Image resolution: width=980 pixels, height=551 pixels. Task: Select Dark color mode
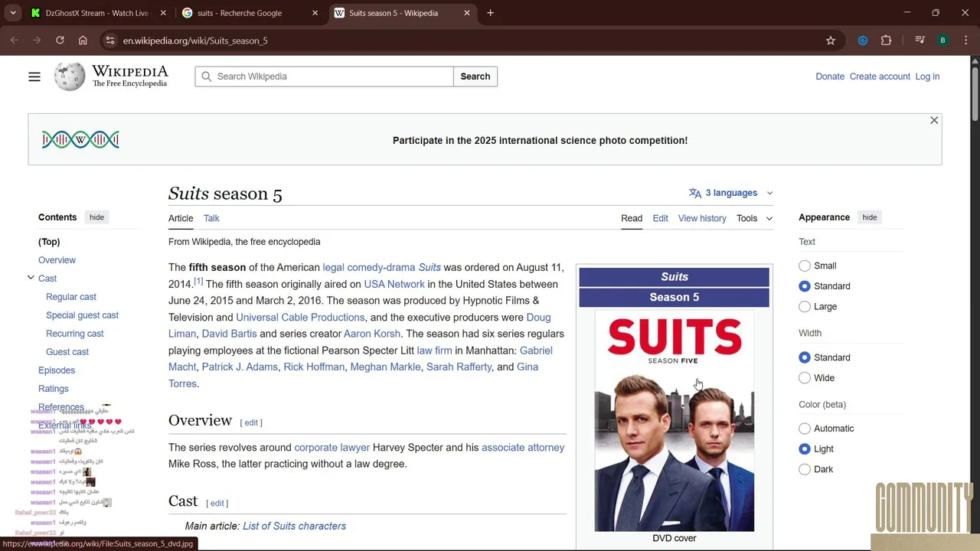pyautogui.click(x=805, y=470)
